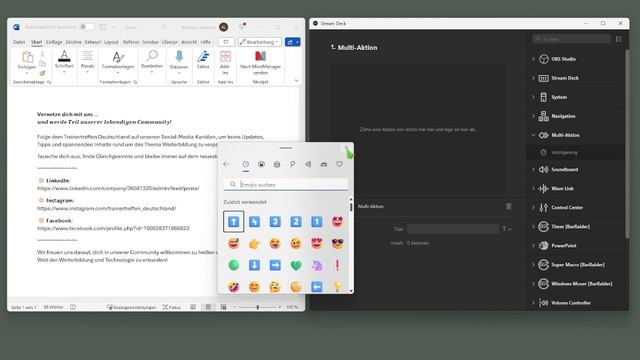The image size is (640, 360).
Task: Toggle AutoSave switch in Word title bar
Action: pos(87,27)
